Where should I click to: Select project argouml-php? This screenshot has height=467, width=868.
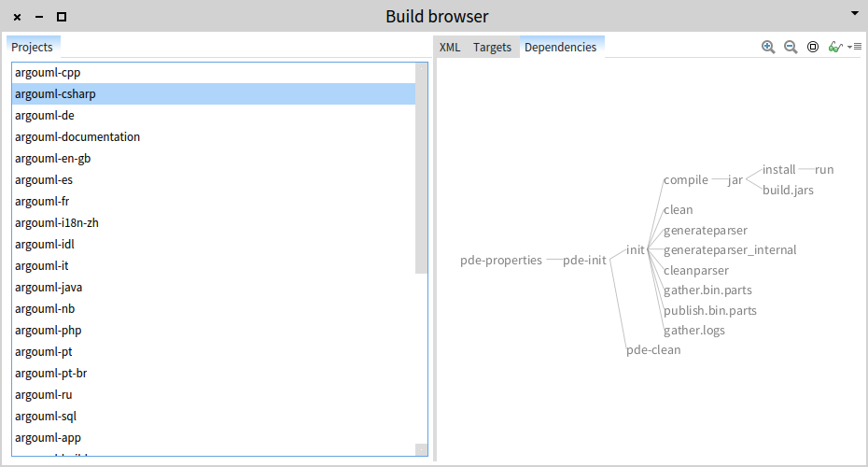(x=214, y=331)
